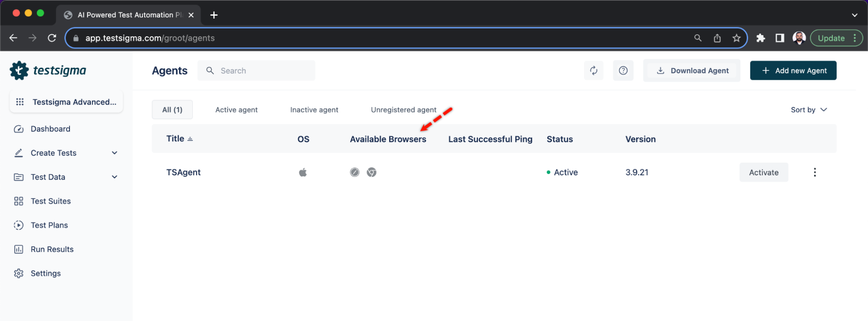Switch to the Inactive agent tab
This screenshot has height=321, width=868.
point(314,110)
